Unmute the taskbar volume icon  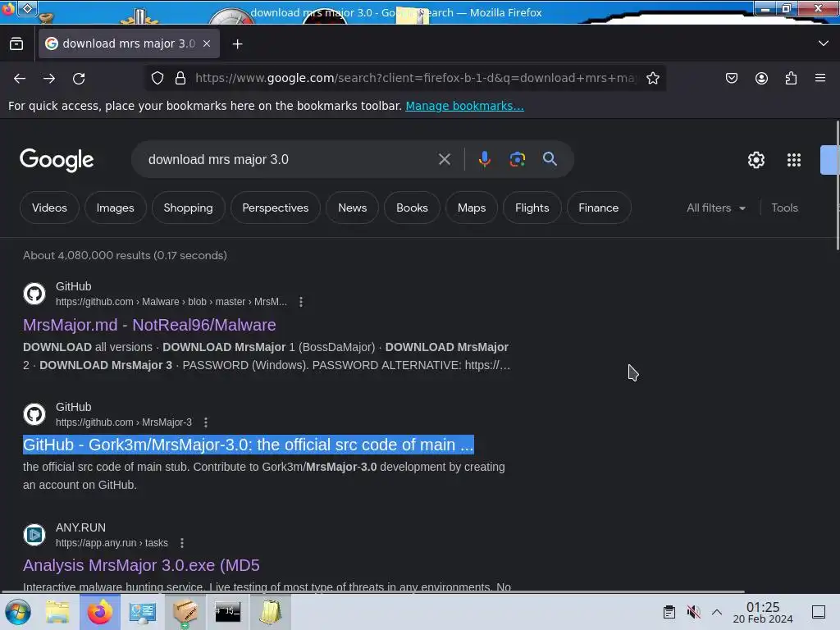693,612
